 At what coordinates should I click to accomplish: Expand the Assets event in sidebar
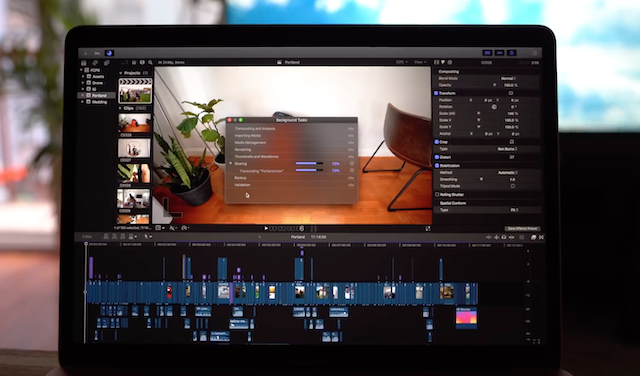pos(83,76)
